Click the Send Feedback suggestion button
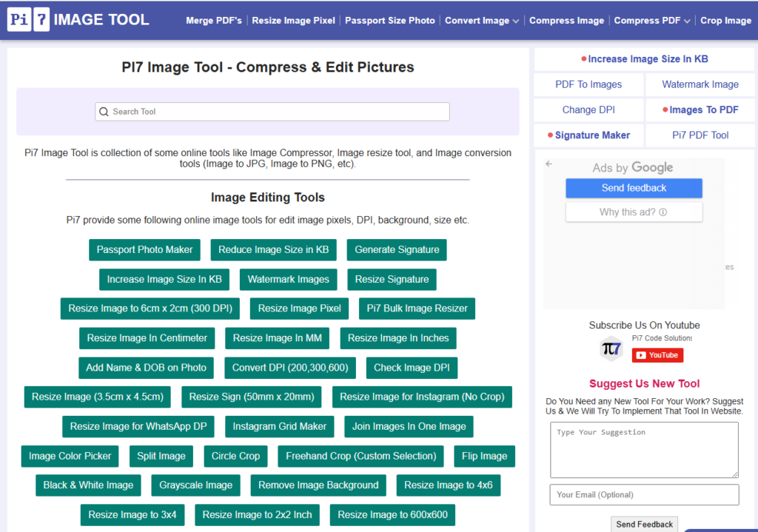 tap(644, 525)
